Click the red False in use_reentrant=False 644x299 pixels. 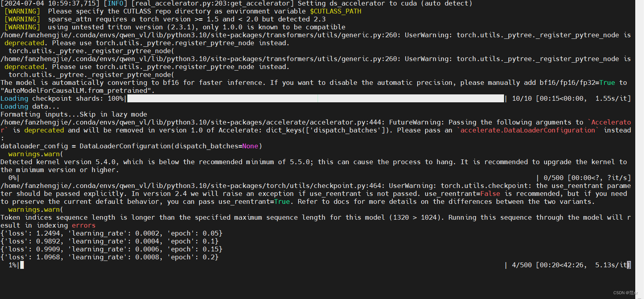point(490,194)
